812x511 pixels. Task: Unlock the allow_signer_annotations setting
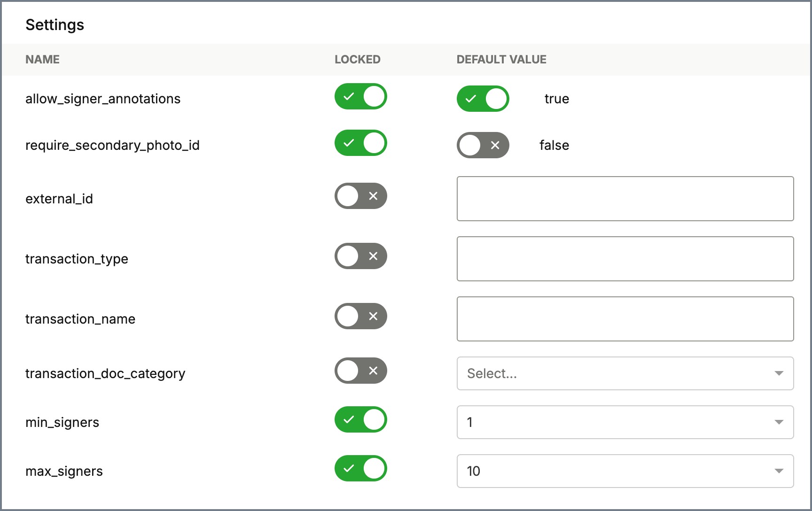(x=360, y=97)
